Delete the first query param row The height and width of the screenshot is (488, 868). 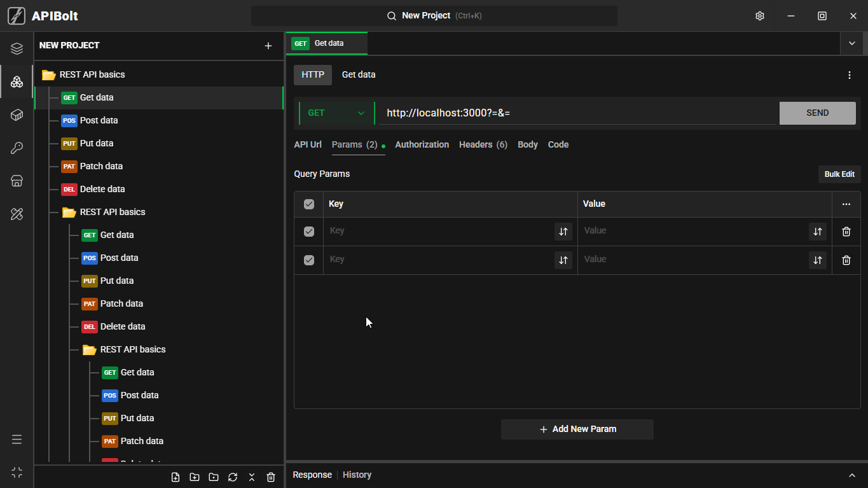tap(846, 232)
